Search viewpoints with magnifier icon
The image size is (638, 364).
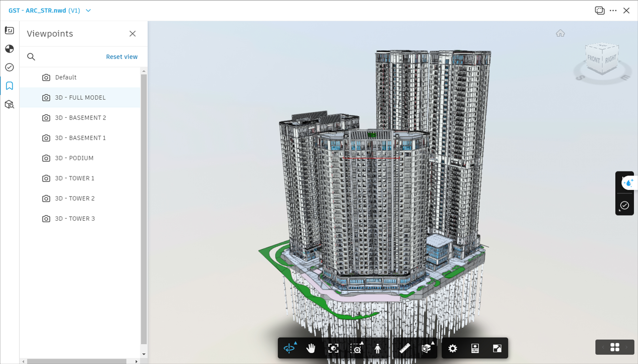[x=31, y=57]
